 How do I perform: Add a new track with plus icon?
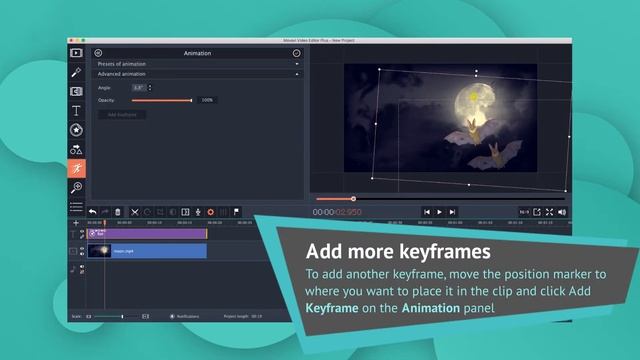pos(76,223)
